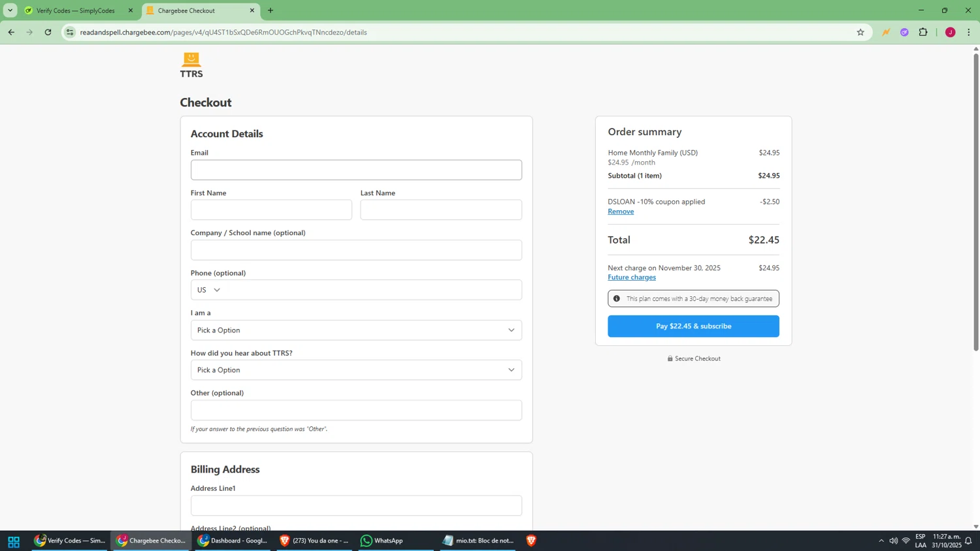Open Verify Codes Chrome window in taskbar
This screenshot has width=980, height=551.
tap(69, 541)
